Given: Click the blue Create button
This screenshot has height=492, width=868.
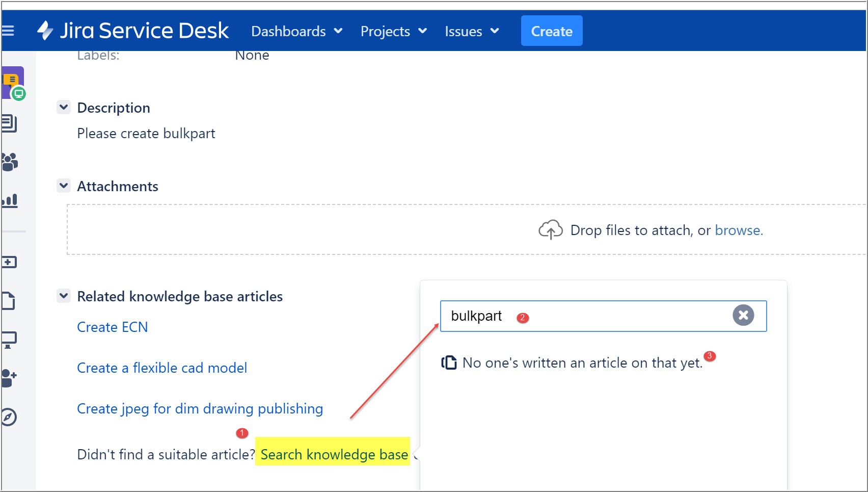Looking at the screenshot, I should (552, 31).
